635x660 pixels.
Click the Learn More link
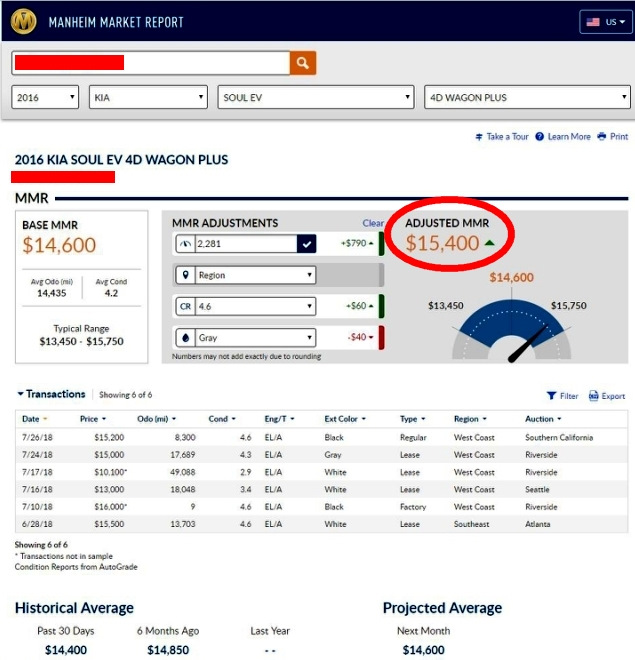[569, 136]
